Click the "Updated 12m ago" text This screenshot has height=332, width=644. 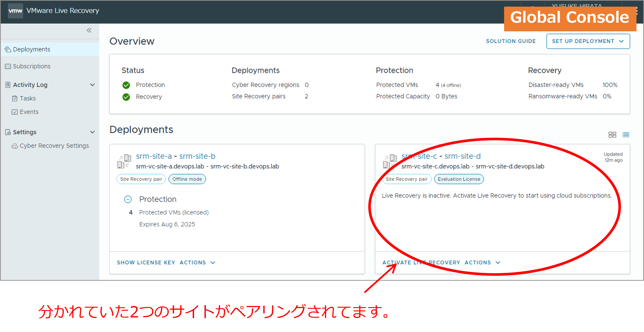613,157
